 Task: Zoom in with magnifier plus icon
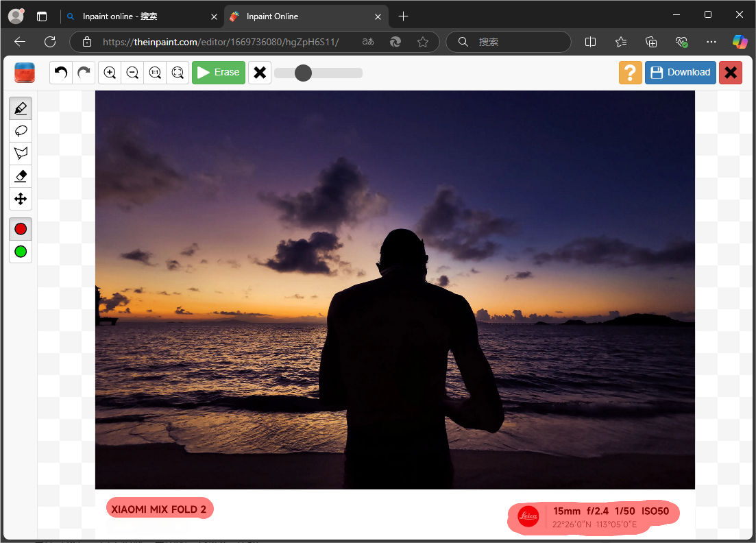(110, 72)
